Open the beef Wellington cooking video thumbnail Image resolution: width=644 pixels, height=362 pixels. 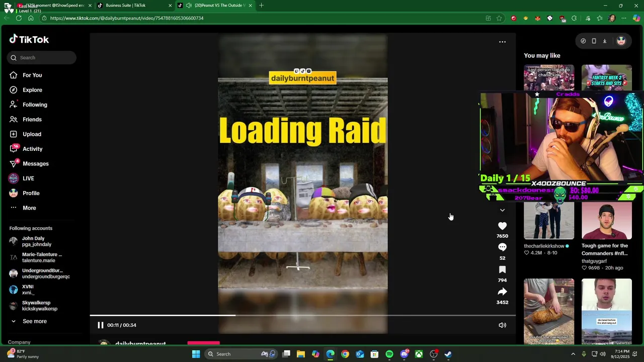click(549, 311)
